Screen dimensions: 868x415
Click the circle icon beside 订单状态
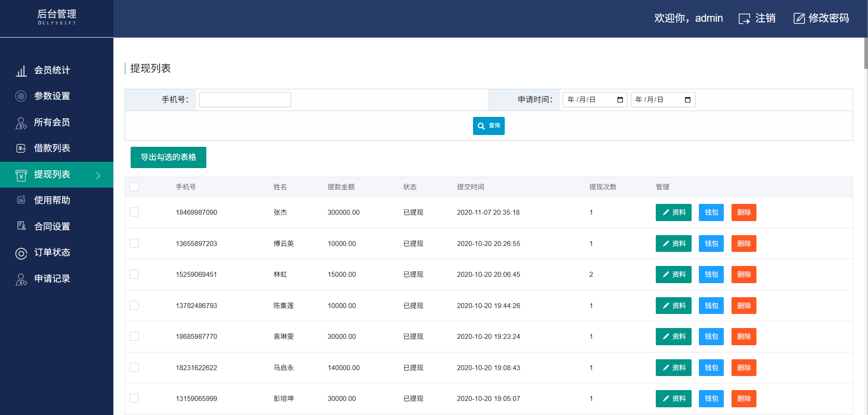click(21, 253)
